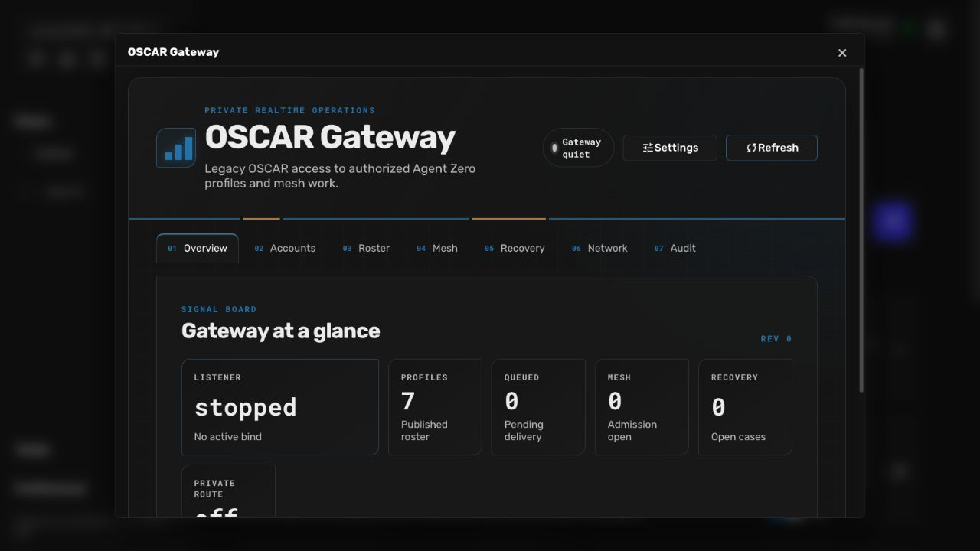
Task: Select the Listener stopped card
Action: point(280,407)
